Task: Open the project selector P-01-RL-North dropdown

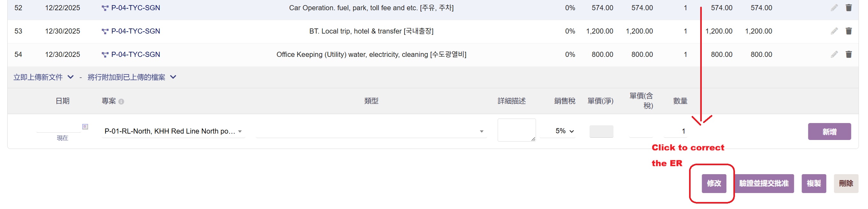Action: pos(173,131)
